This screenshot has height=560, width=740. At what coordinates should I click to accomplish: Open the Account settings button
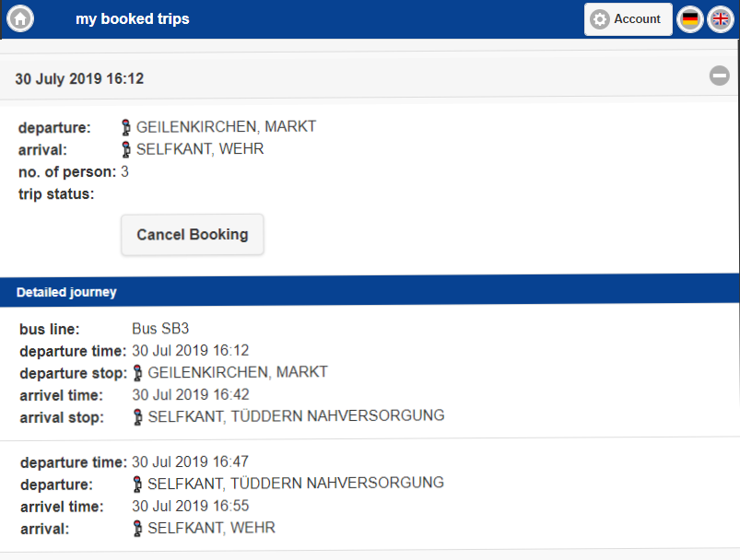tap(628, 19)
